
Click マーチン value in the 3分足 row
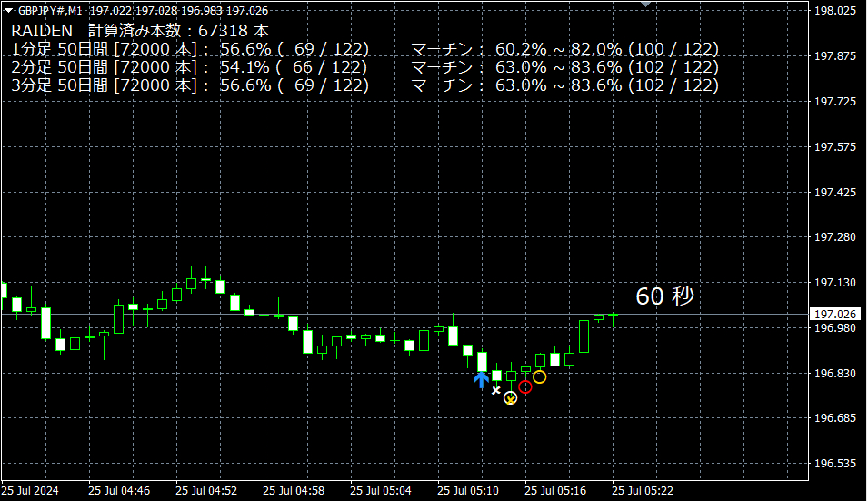(x=565, y=85)
